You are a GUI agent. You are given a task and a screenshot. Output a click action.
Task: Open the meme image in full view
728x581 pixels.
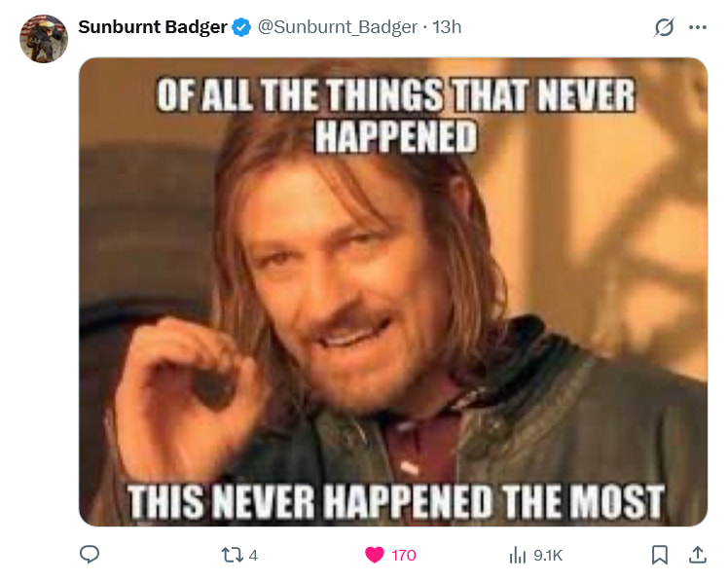(393, 292)
